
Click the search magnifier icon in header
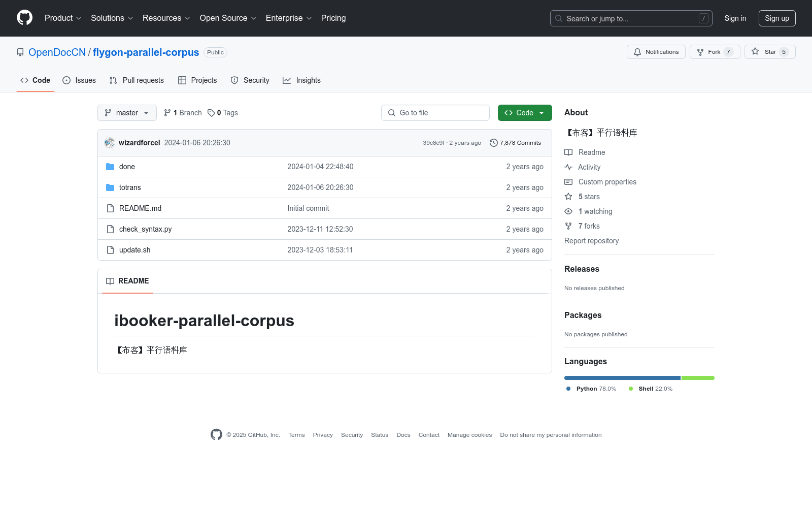[559, 18]
